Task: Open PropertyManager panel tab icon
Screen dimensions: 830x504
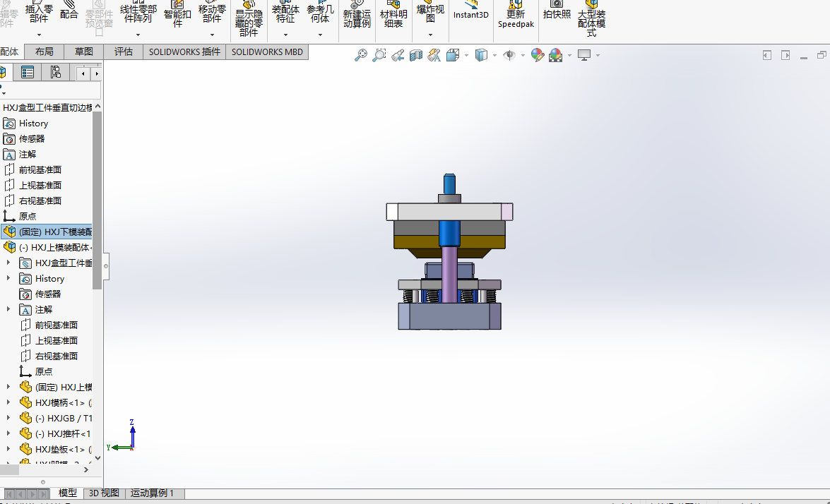Action: (x=28, y=73)
